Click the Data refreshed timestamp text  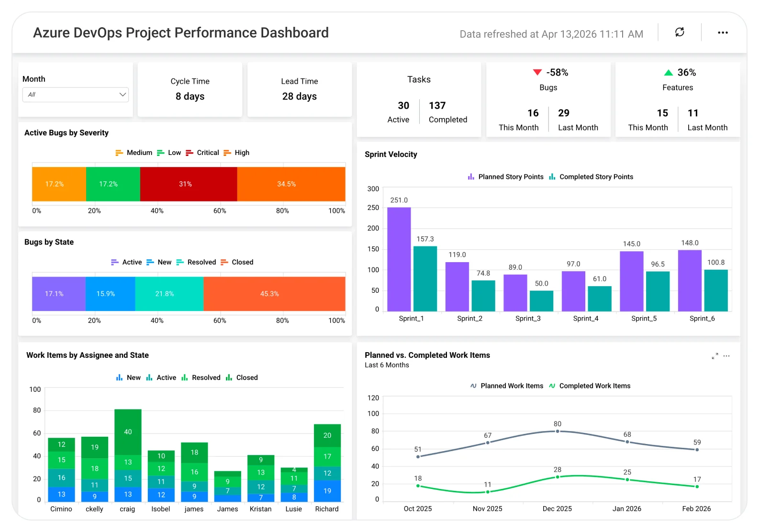click(x=551, y=34)
